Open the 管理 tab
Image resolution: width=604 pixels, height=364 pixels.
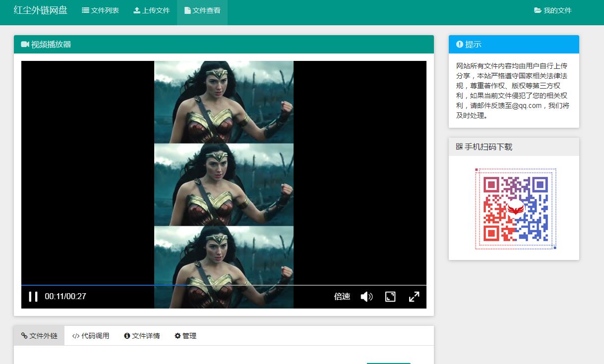[x=185, y=336]
